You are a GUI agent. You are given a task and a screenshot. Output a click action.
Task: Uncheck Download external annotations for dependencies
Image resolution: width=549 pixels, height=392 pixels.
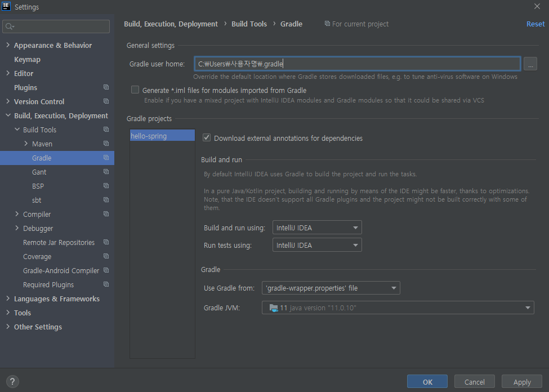coord(207,137)
